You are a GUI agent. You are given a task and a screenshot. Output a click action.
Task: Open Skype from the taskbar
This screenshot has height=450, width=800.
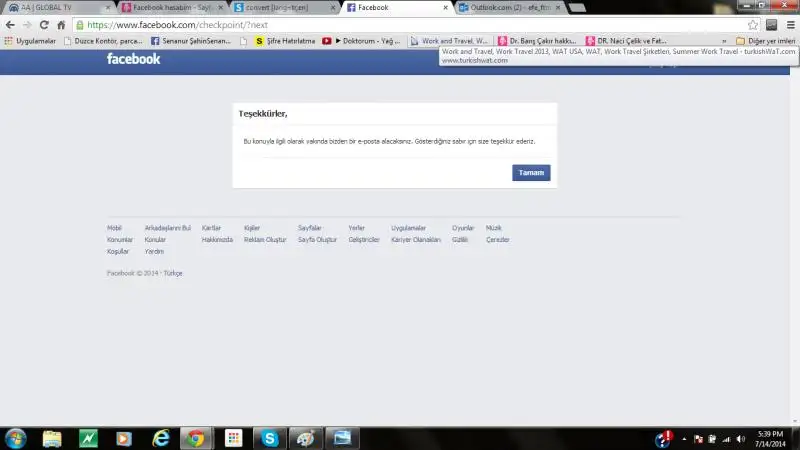click(269, 438)
